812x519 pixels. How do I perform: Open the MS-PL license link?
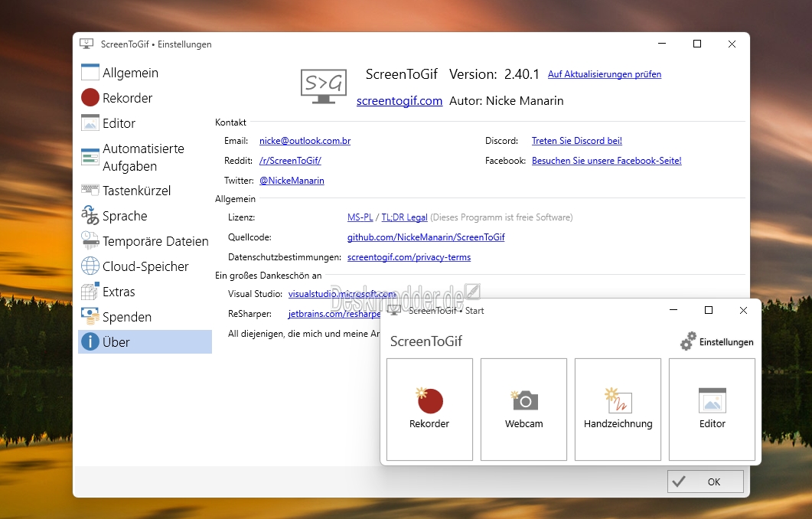click(360, 217)
